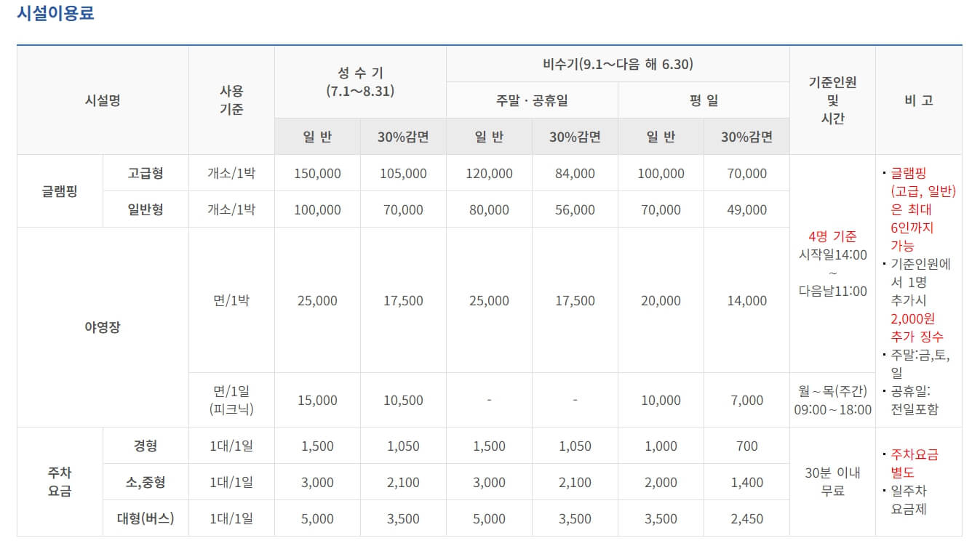
Task: Select the 야영장 row label
Action: click(102, 327)
